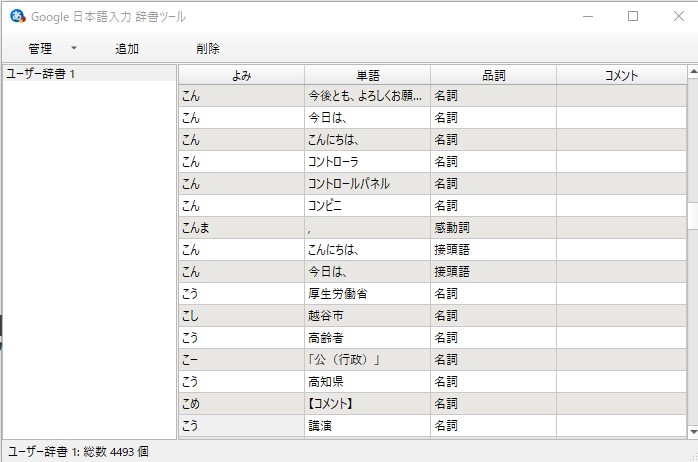Select the コントロールパネル word cell
The width and height of the screenshot is (698, 462).
click(x=367, y=184)
